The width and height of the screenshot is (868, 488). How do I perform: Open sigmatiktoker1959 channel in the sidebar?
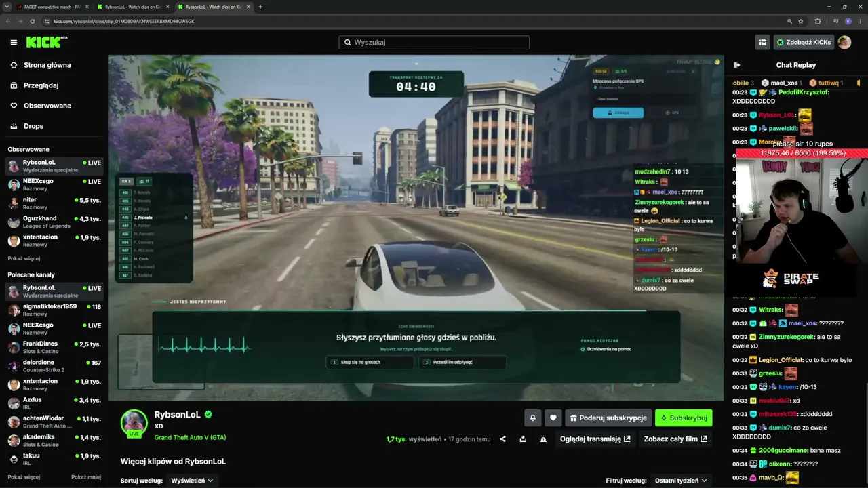coord(54,310)
